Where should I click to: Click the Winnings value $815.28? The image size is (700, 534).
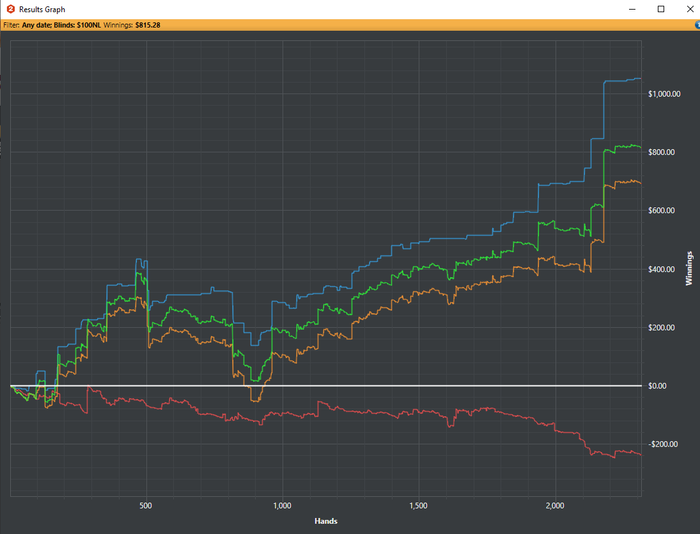(x=148, y=25)
